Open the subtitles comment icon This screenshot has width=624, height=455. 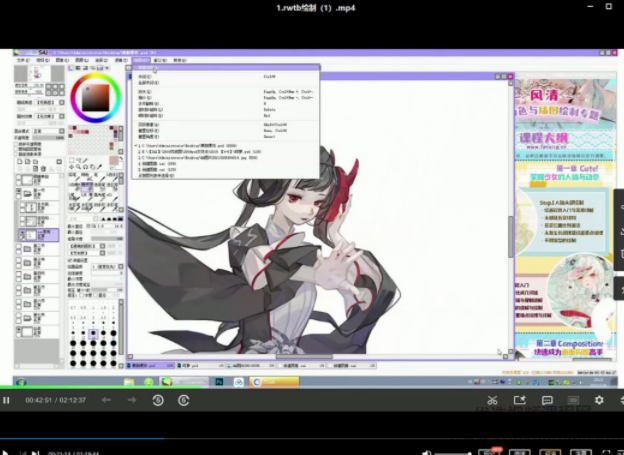[x=546, y=400]
